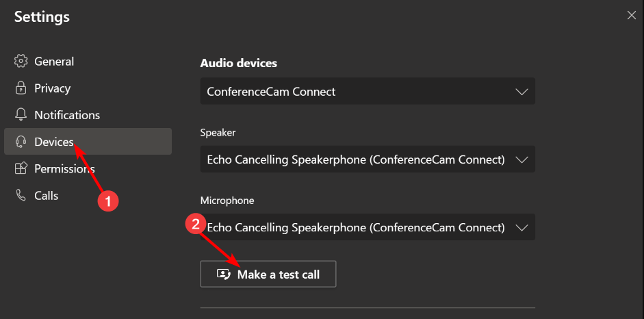The image size is (644, 319).
Task: Click the Privacy padlock icon
Action: [21, 88]
